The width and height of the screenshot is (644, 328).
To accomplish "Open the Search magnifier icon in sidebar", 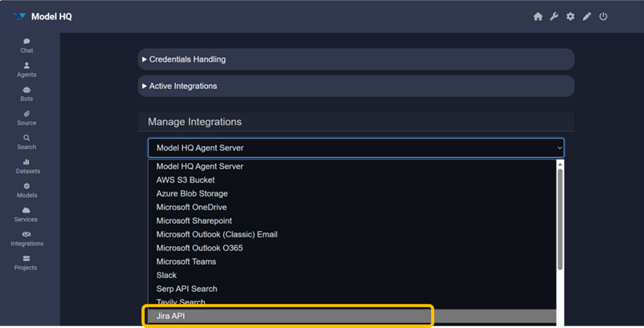I will (26, 138).
